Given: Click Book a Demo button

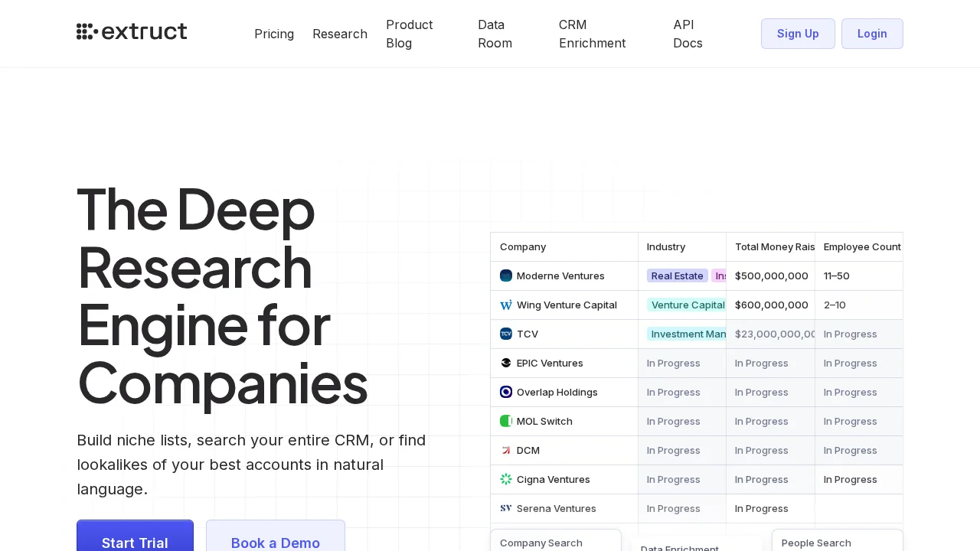Looking at the screenshot, I should [276, 540].
